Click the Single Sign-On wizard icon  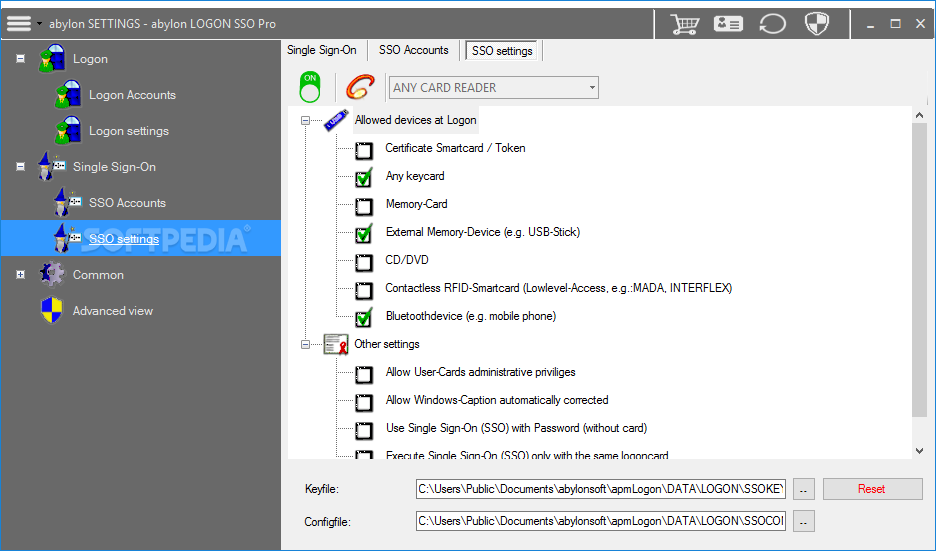[51, 166]
